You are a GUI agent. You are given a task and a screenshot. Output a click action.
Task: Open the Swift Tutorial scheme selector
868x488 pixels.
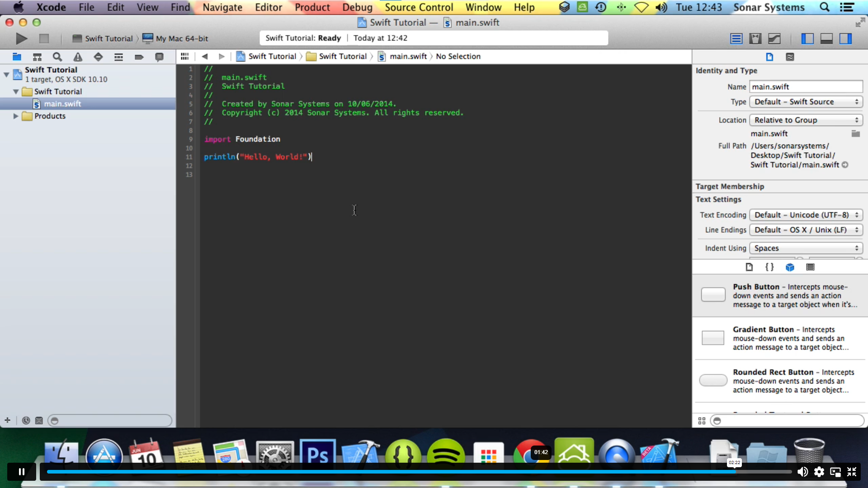click(103, 38)
